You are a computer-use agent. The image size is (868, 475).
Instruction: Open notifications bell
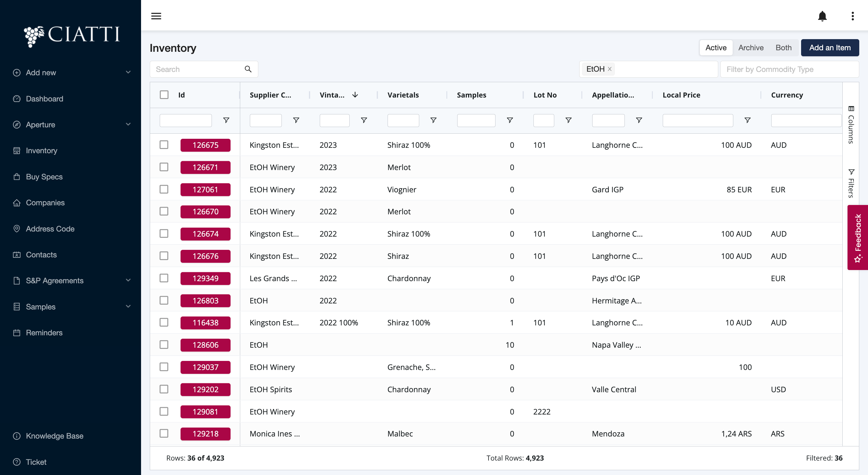point(822,16)
